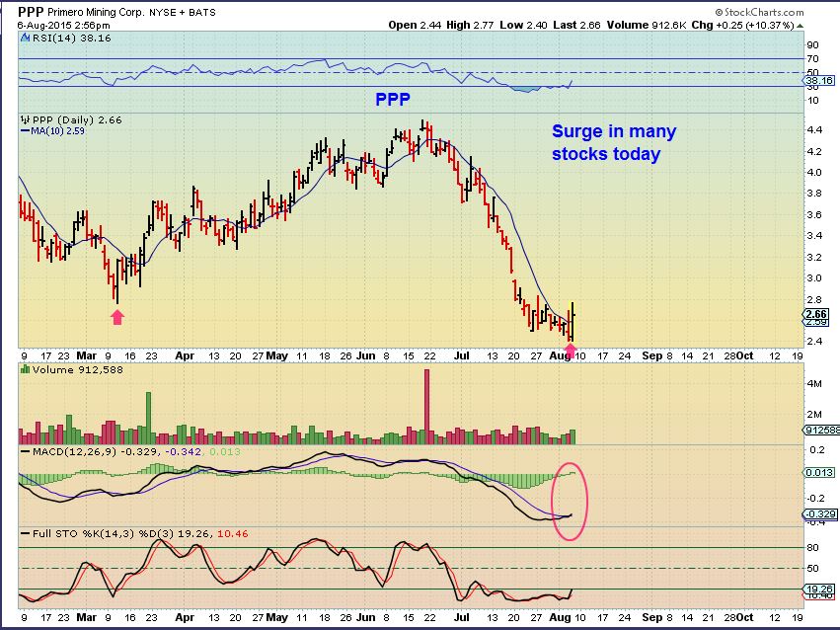840x630 pixels.
Task: Click the RSI(14) panel chart icon
Action: point(26,38)
